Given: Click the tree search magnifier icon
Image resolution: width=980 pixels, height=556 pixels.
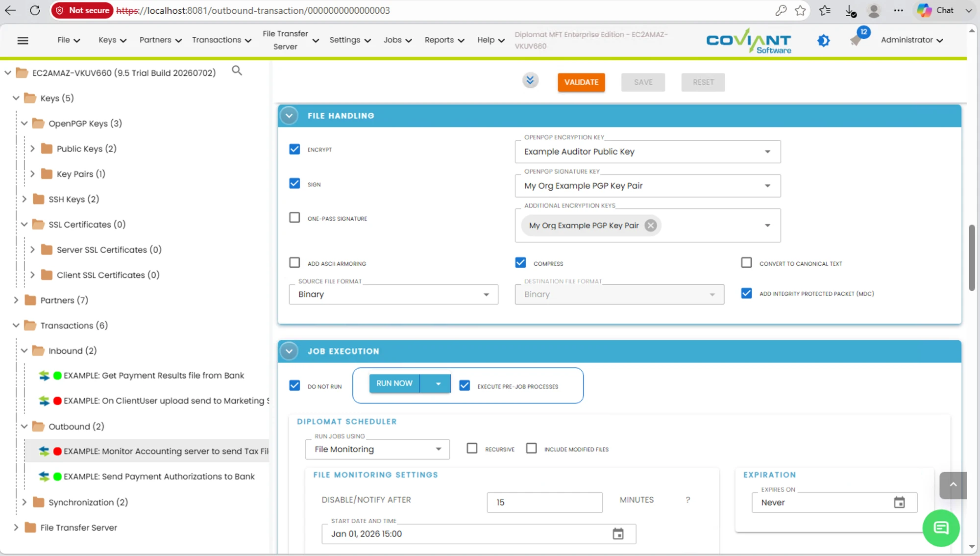Looking at the screenshot, I should (x=237, y=71).
